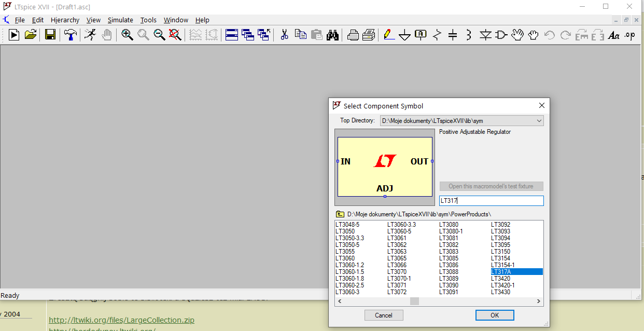Close the Select Component Symbol dialog
This screenshot has height=331, width=644.
click(x=541, y=105)
